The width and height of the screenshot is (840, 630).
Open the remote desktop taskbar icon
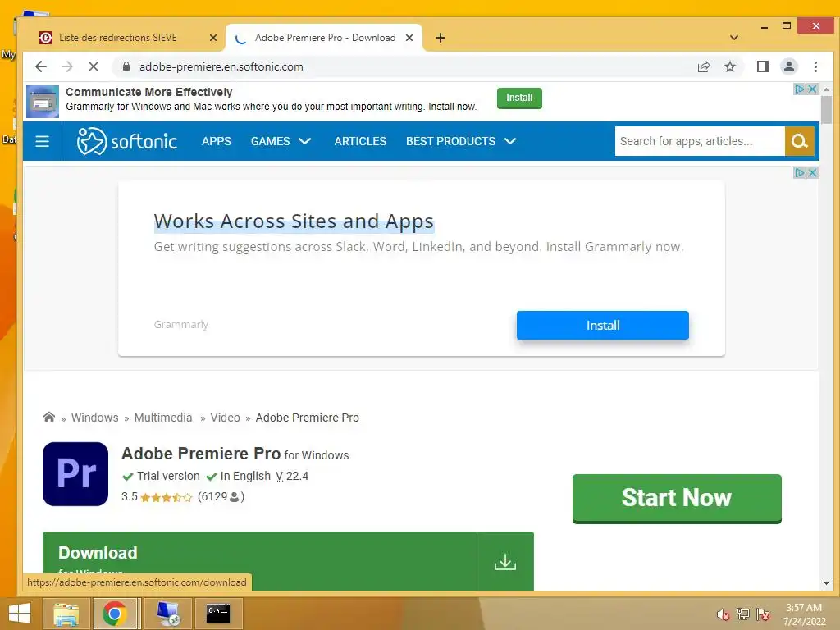167,614
